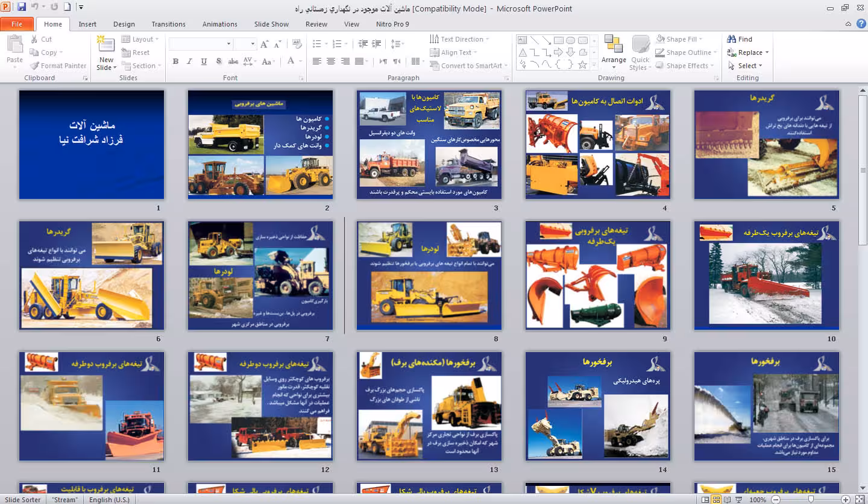Open the Line Spacing icon
868x504 pixels.
(x=396, y=44)
